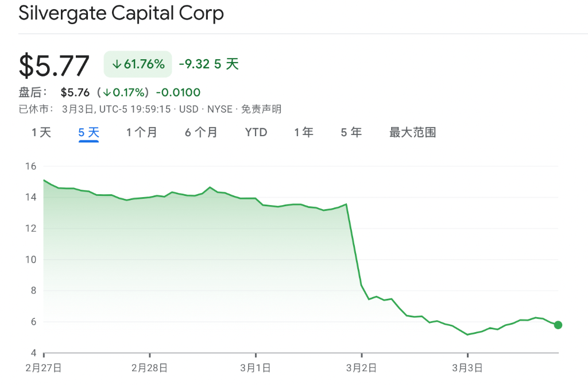Screen dimensions: 588x385
Task: Select the 1年 range tab
Action: tap(304, 133)
